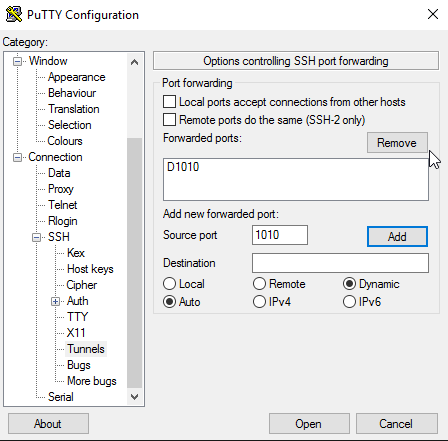This screenshot has width=448, height=441.
Task: Click the category list scrollbar thumb
Action: coord(134,263)
